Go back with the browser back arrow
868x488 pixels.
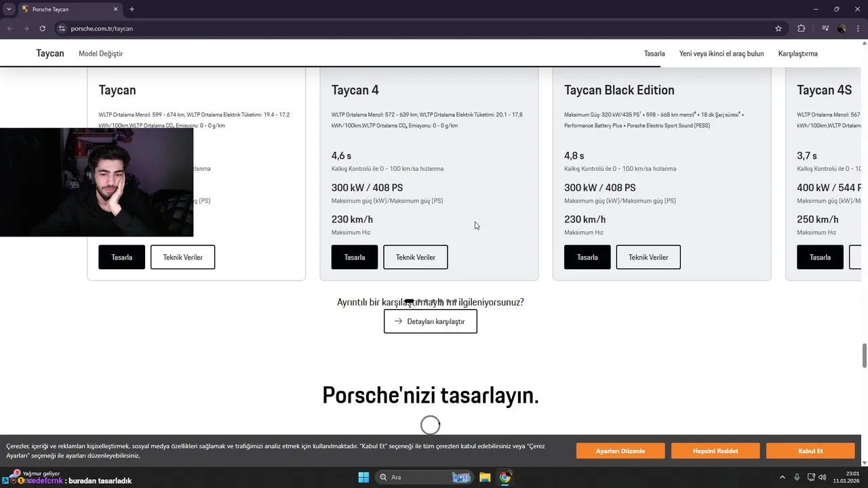coord(9,28)
